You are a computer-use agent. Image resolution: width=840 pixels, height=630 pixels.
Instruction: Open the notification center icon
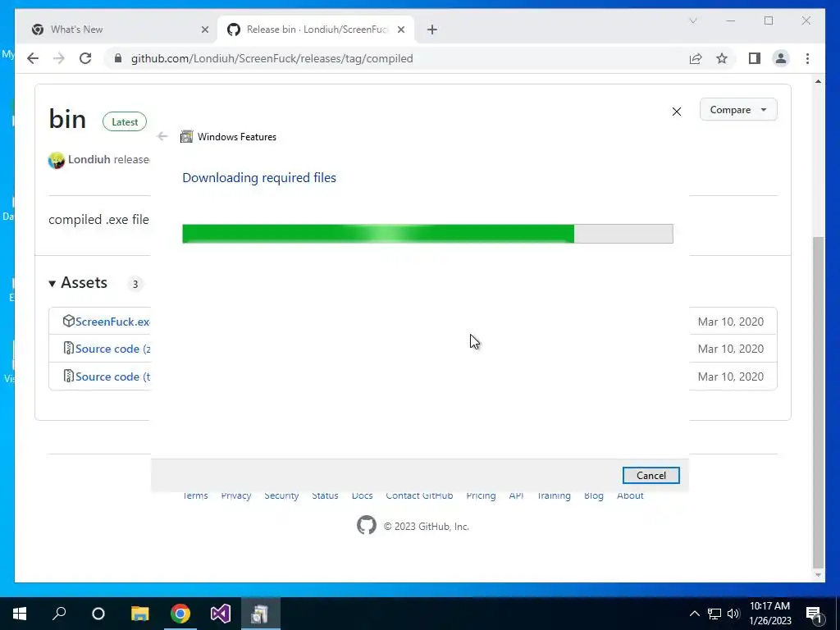pos(814,614)
